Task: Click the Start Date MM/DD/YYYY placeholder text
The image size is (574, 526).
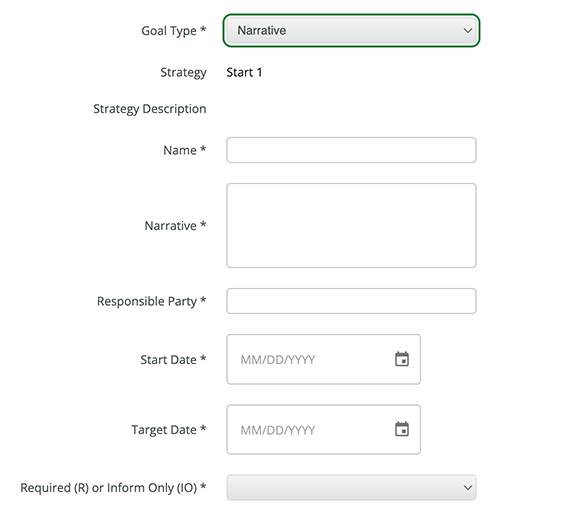Action: [277, 360]
